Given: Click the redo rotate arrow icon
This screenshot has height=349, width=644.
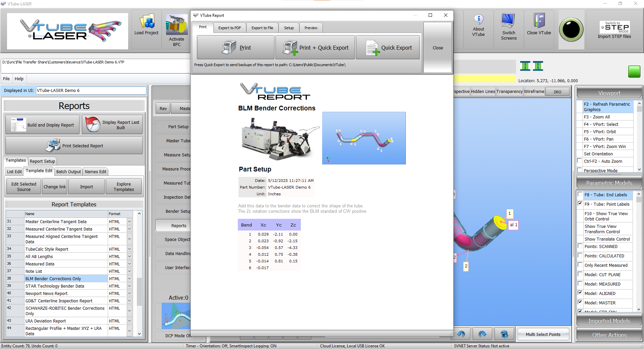Looking at the screenshot, I should click(482, 334).
